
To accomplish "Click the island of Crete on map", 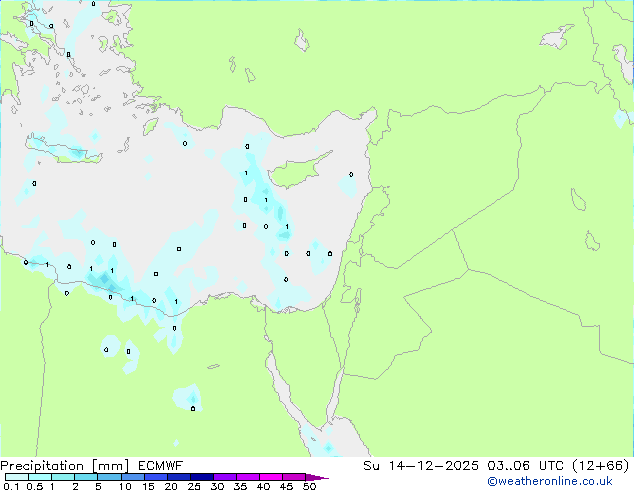I will coord(65,150).
